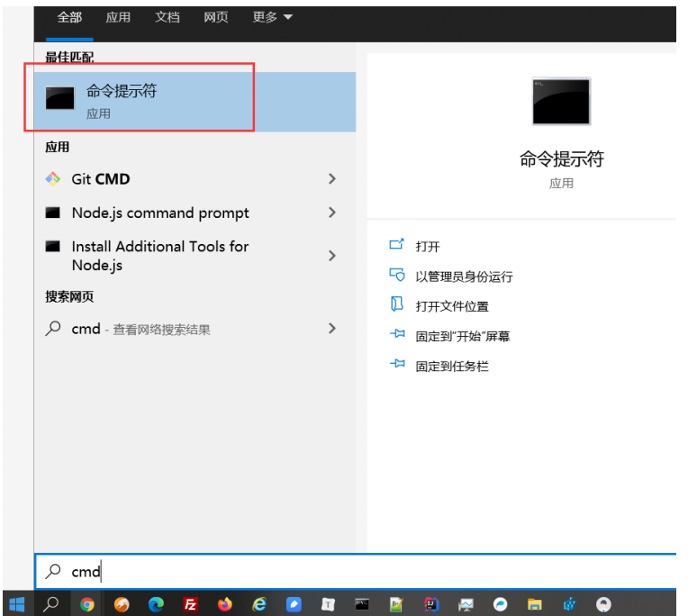Open FileZilla from the taskbar
Screen dimensions: 688x616
(190, 604)
